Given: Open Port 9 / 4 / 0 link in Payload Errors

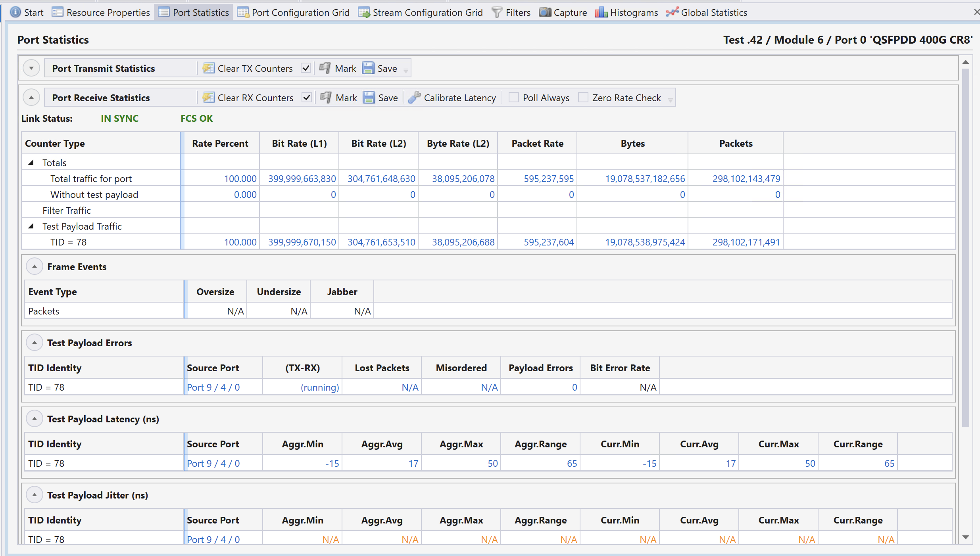Looking at the screenshot, I should [213, 387].
